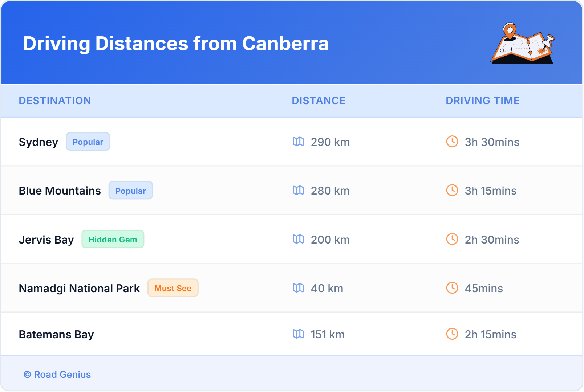
Task: Click the map icon beside 290 km
Action: [x=298, y=142]
